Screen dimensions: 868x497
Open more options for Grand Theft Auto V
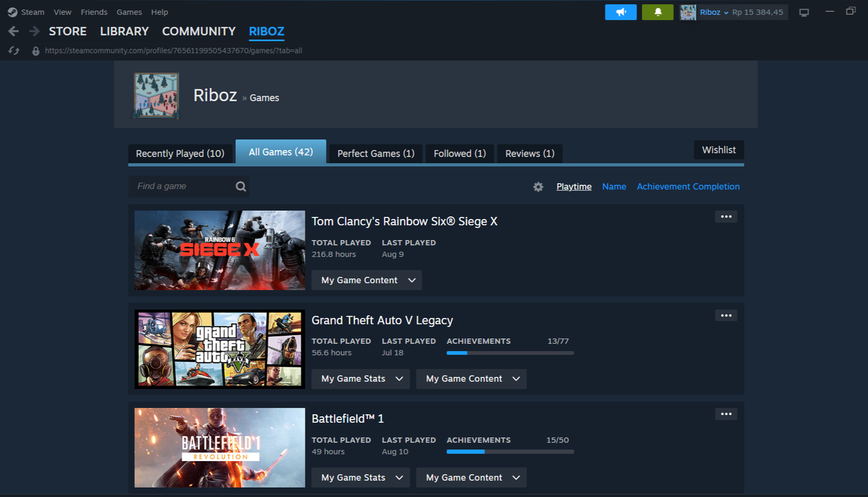pyautogui.click(x=726, y=315)
